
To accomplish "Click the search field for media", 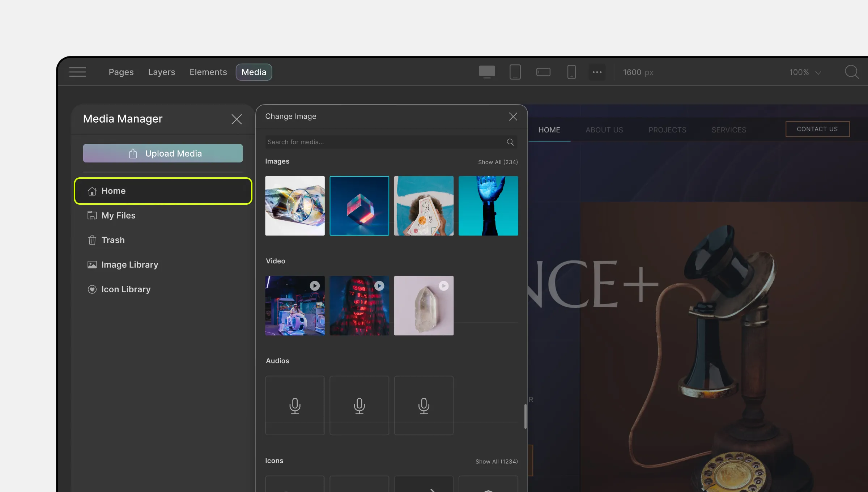I will click(x=388, y=141).
